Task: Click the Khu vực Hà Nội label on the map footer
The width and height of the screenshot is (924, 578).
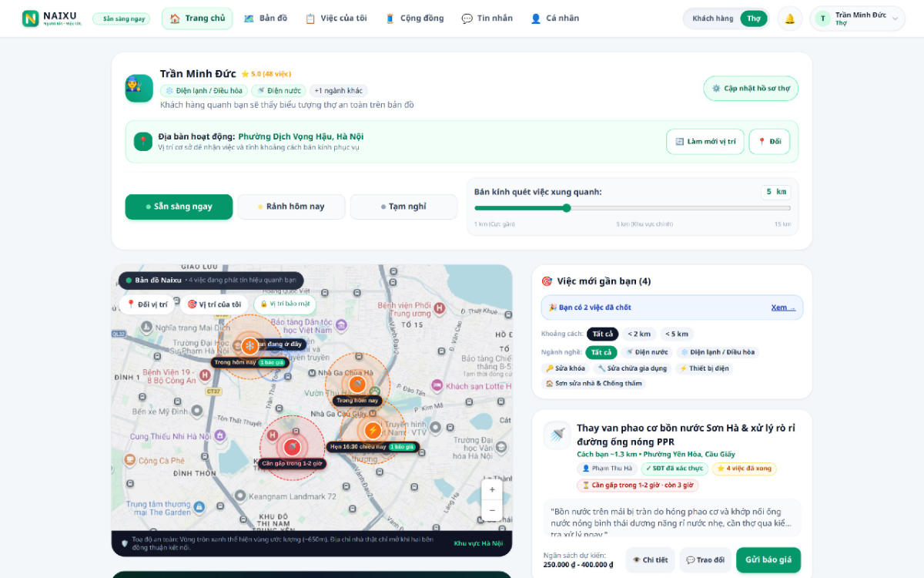Action: tap(478, 543)
